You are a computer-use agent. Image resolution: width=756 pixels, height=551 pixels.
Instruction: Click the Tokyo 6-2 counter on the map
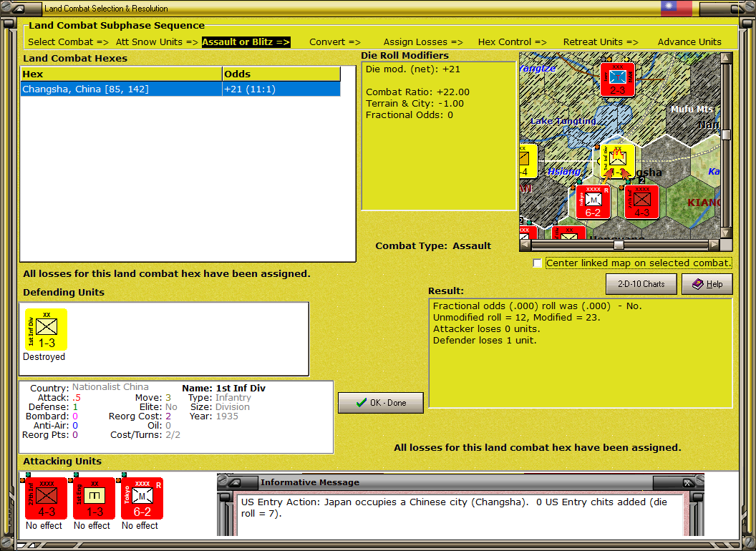click(x=593, y=202)
